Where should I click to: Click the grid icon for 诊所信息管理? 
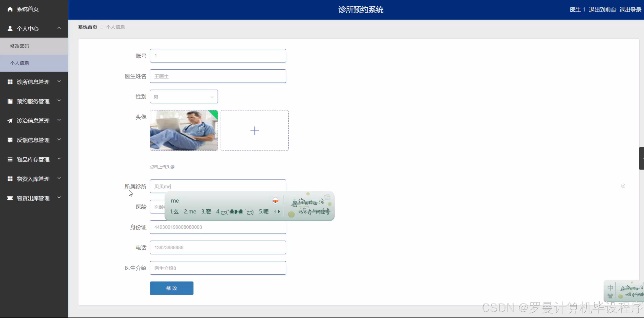[x=10, y=82]
